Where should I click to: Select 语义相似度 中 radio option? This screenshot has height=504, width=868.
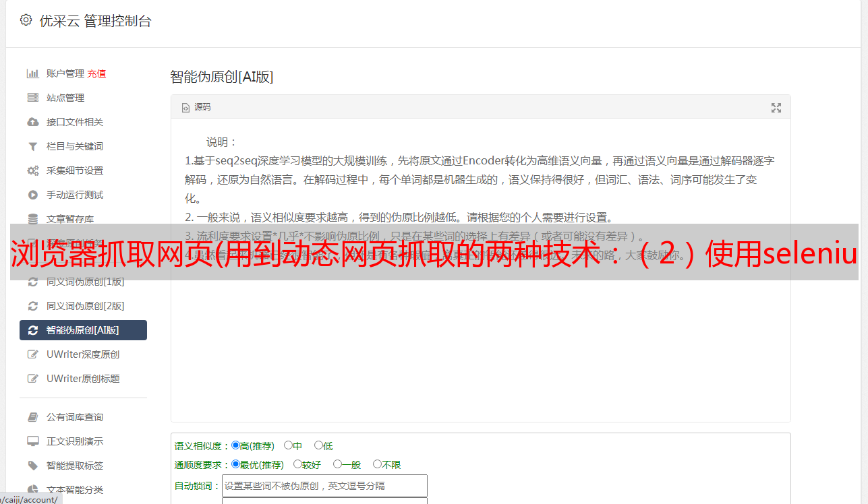[288, 445]
